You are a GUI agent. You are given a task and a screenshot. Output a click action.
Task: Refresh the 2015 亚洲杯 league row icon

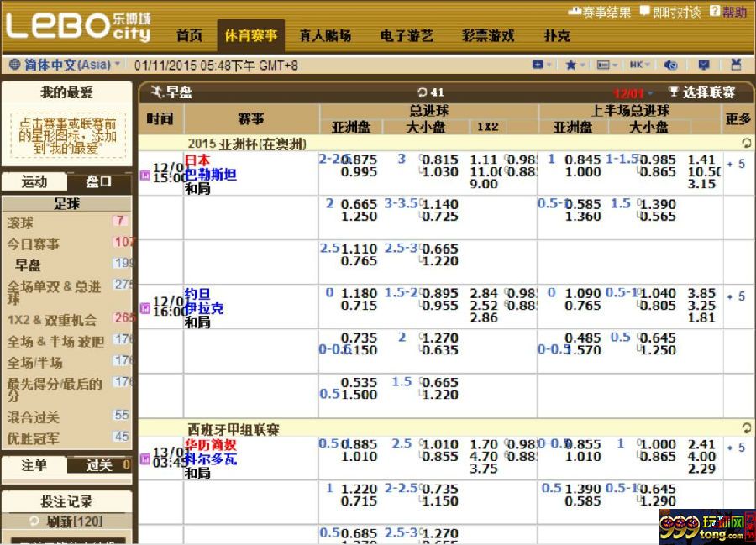point(747,143)
